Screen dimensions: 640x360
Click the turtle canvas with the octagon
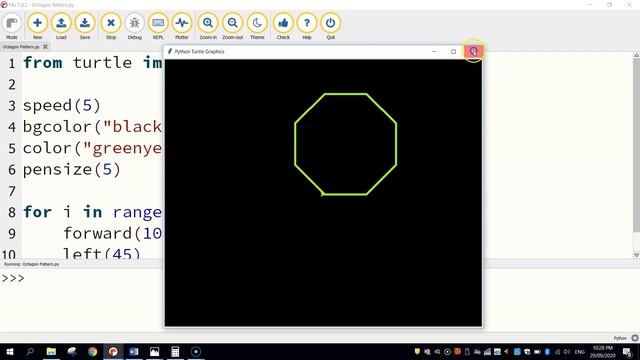click(323, 193)
